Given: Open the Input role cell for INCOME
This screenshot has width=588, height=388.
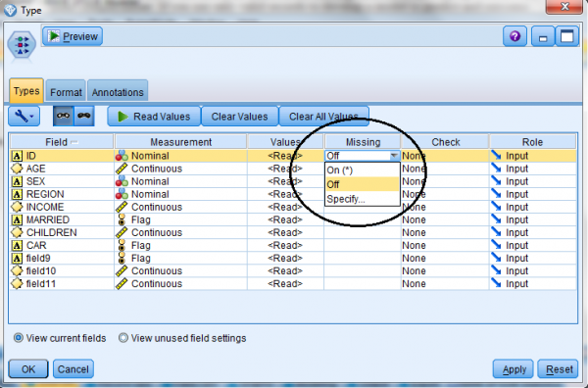Looking at the screenshot, I should tap(532, 207).
